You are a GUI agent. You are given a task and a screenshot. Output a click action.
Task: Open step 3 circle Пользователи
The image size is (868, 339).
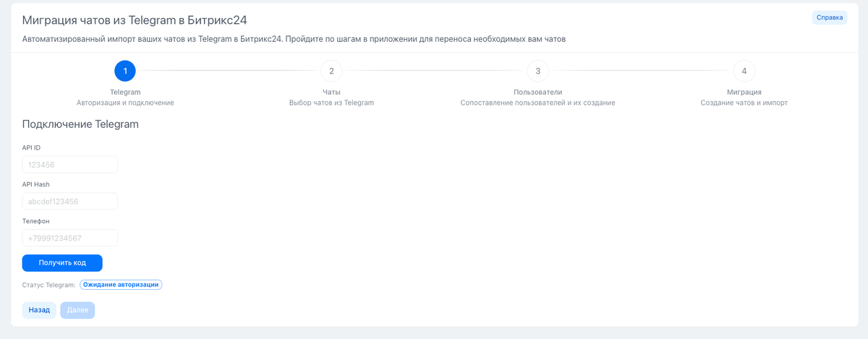[x=537, y=71]
